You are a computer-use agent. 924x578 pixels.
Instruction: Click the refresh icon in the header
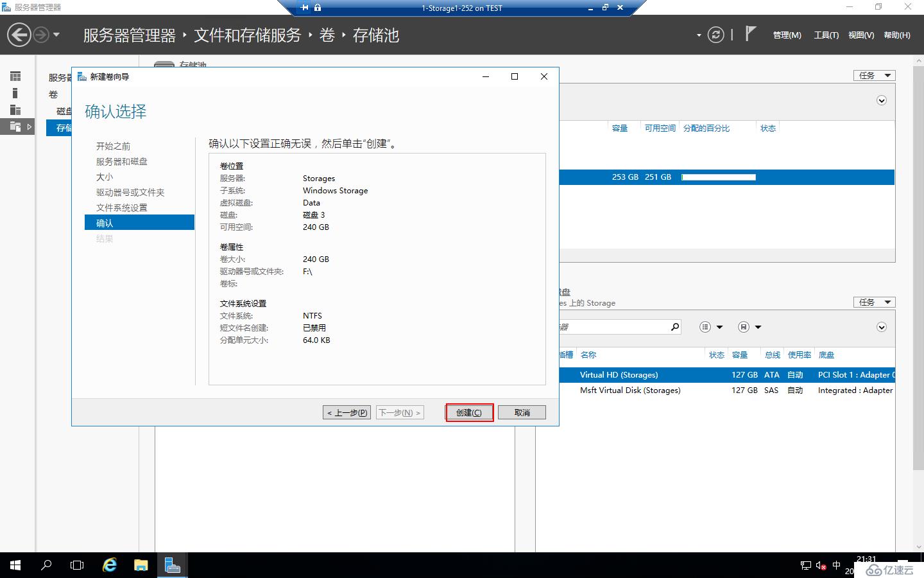(x=715, y=35)
